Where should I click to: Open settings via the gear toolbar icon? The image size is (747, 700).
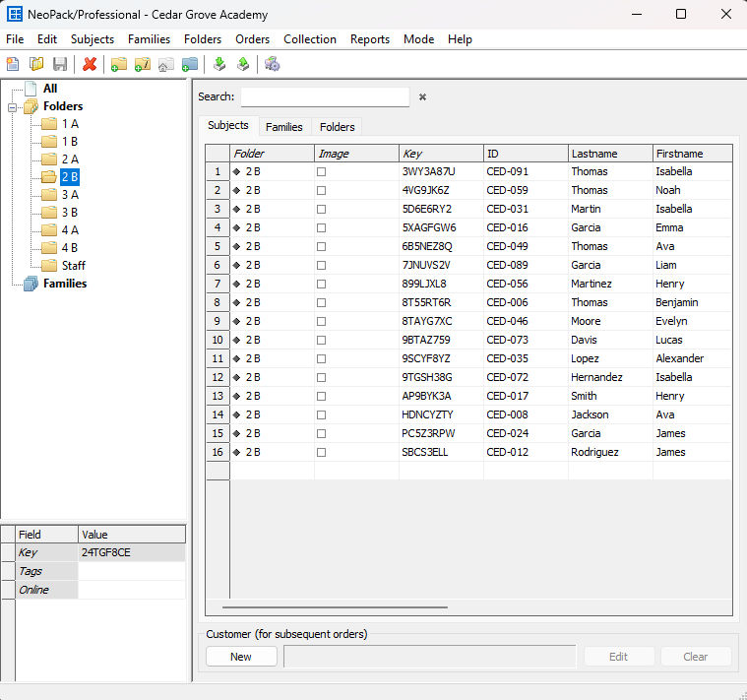point(272,65)
